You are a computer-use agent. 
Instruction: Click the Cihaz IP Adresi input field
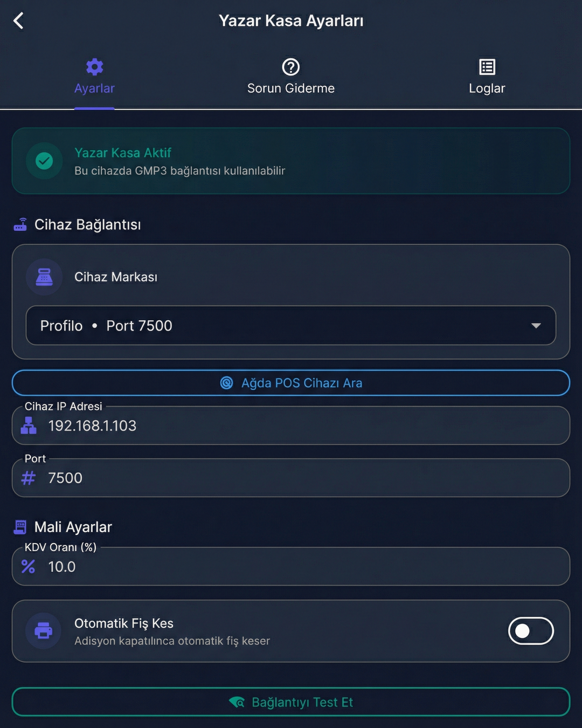coord(302,426)
